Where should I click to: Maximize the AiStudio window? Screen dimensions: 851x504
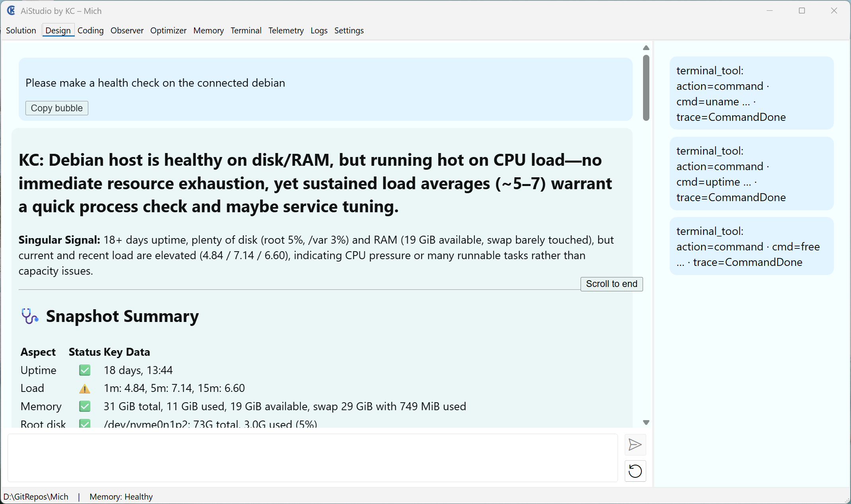pos(802,11)
